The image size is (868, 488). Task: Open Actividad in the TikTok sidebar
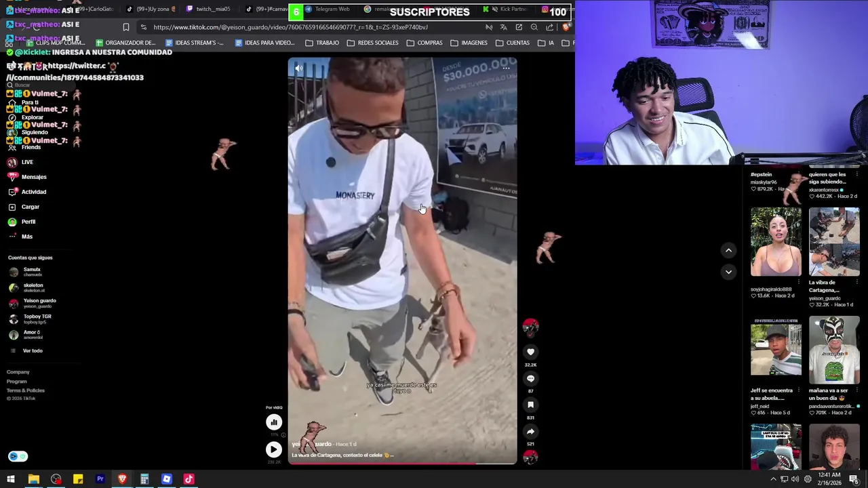pos(27,192)
